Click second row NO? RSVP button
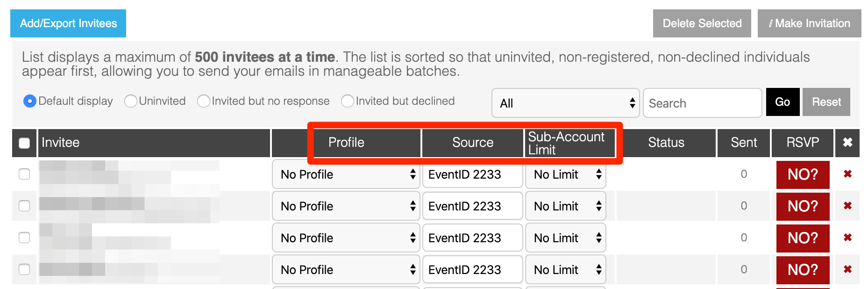The width and height of the screenshot is (868, 289). tap(803, 206)
